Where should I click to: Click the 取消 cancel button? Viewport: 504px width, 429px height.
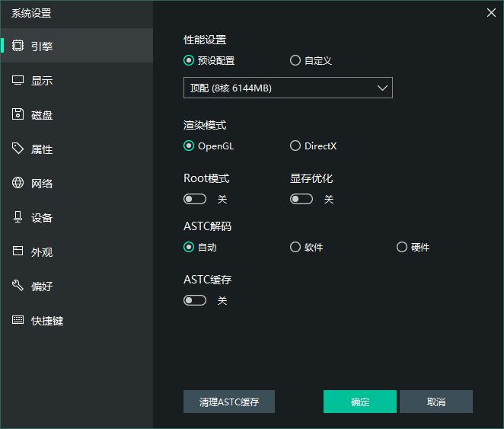tap(435, 402)
